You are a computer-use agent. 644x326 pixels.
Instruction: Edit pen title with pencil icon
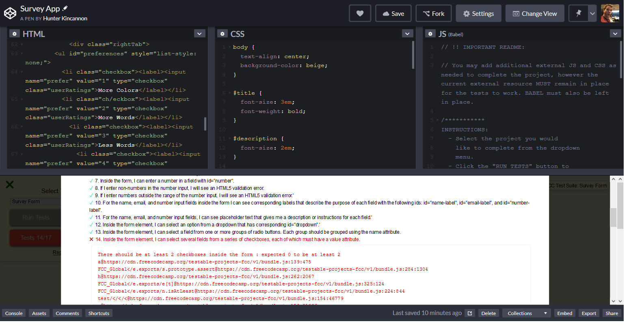click(x=65, y=8)
